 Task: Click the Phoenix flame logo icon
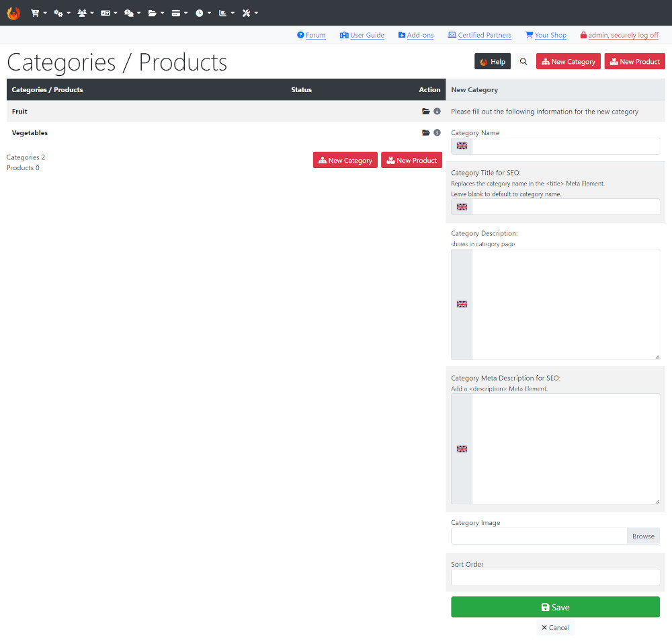click(x=13, y=13)
